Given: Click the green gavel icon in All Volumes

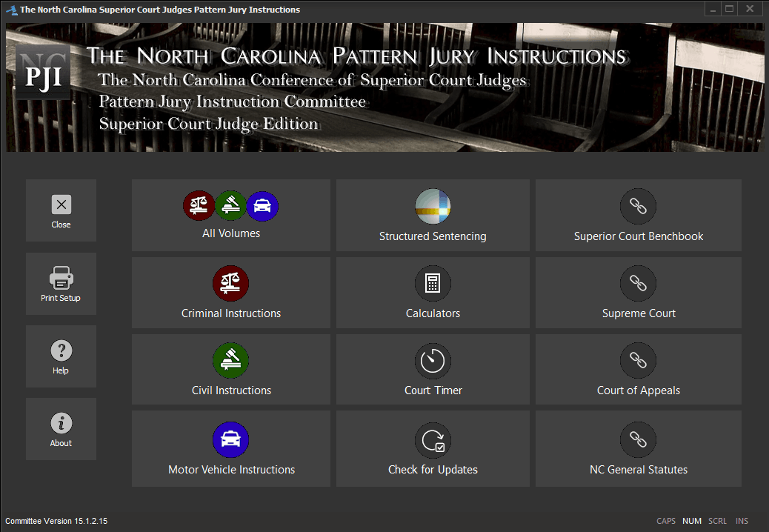Looking at the screenshot, I should [x=230, y=206].
